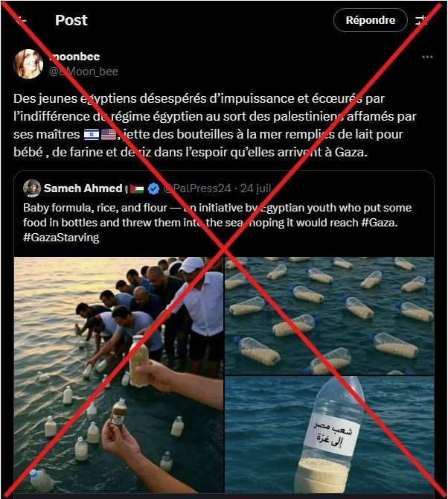Open the moonbee display name
Screen dimensions: 448x499
[x=74, y=57]
